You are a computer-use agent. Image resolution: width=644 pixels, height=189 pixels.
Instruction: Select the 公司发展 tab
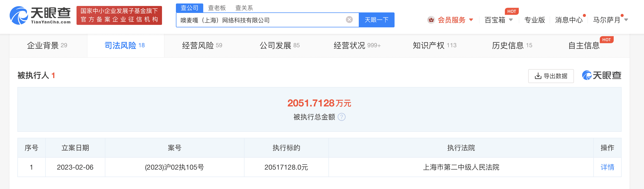[x=280, y=45]
